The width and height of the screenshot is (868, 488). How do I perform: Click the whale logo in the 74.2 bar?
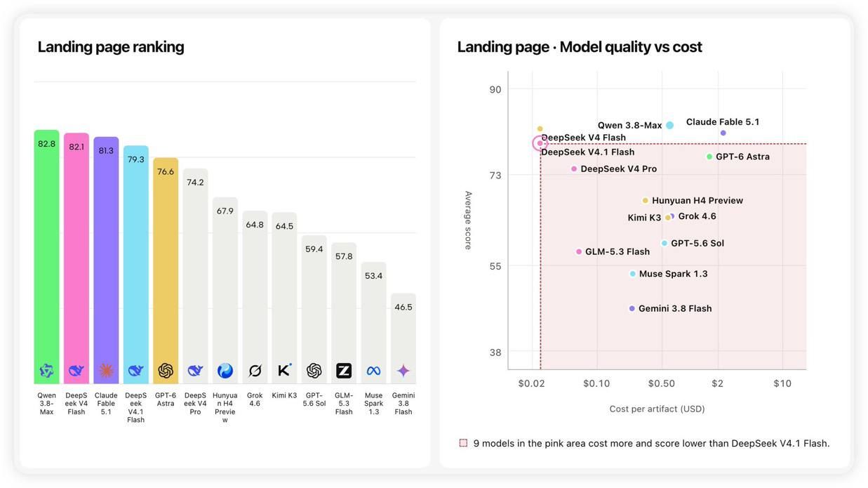(x=195, y=371)
